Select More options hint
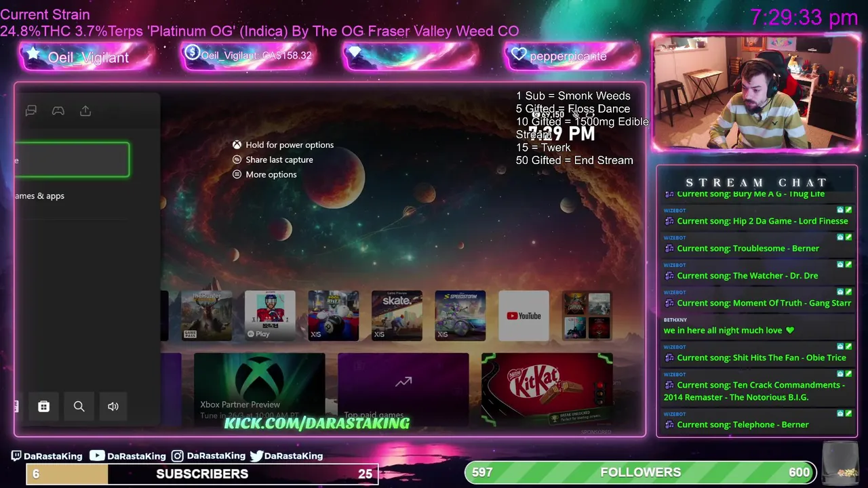868x488 pixels. coord(264,175)
